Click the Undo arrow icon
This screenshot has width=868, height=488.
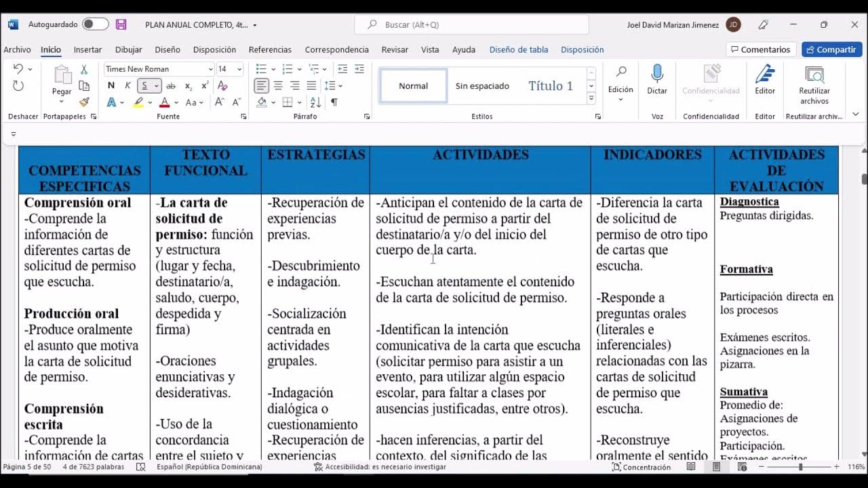pos(18,69)
